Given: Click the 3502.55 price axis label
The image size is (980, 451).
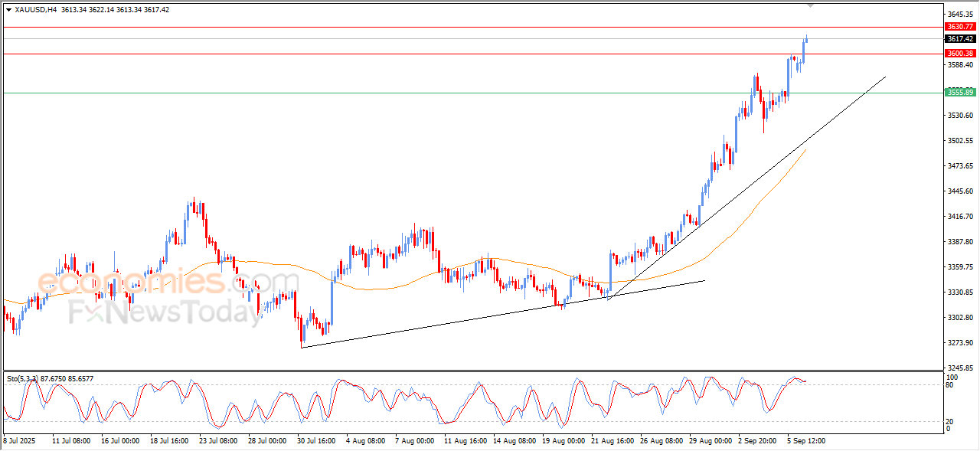Looking at the screenshot, I should [959, 141].
